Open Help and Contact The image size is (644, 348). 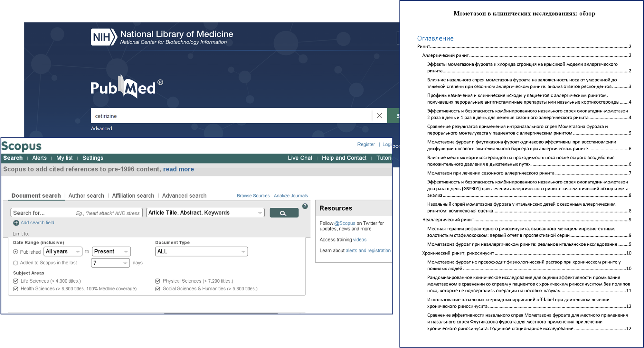coord(344,158)
